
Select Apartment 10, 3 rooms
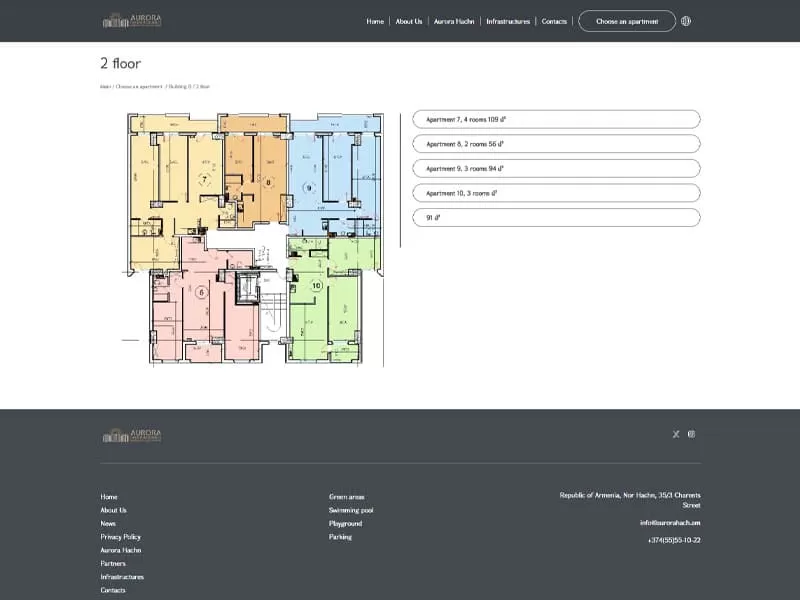point(556,193)
